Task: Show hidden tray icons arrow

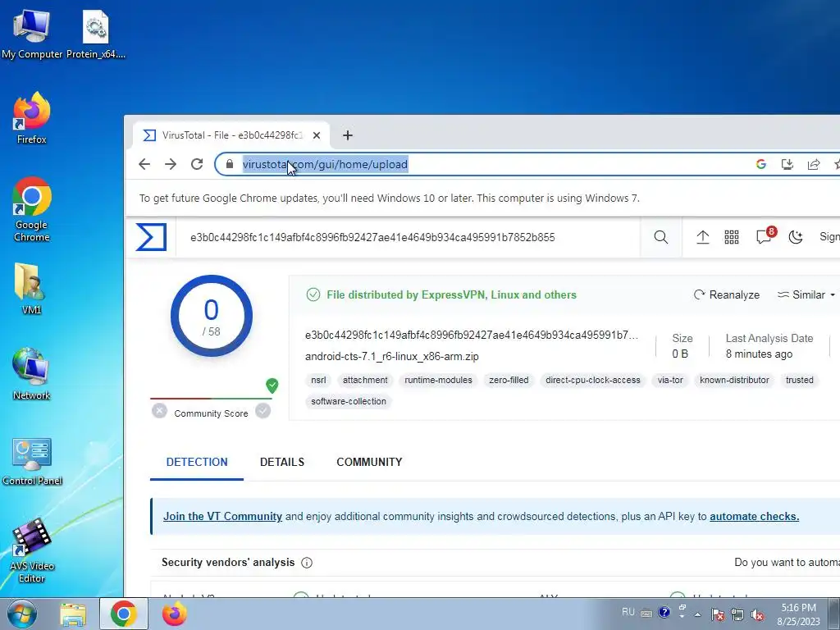Action: click(x=697, y=614)
